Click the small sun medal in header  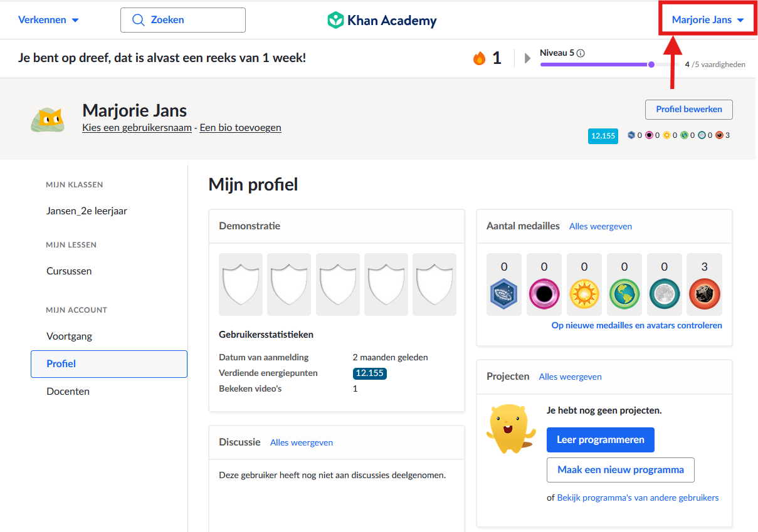point(666,135)
